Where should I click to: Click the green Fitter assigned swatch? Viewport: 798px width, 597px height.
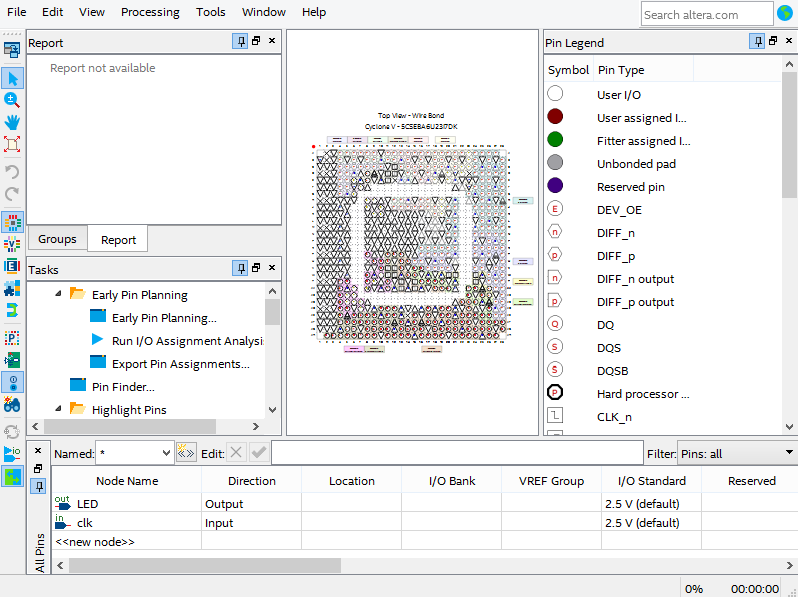[555, 140]
